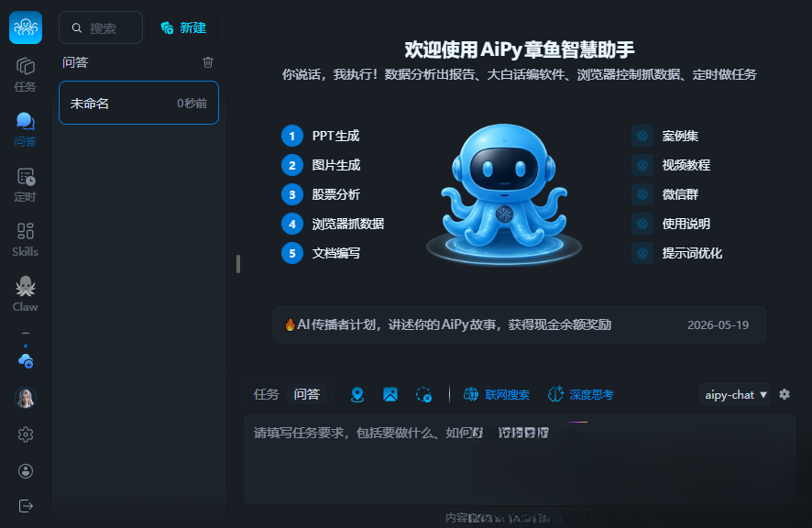Choose shortcut 5 文档编写

(x=321, y=253)
